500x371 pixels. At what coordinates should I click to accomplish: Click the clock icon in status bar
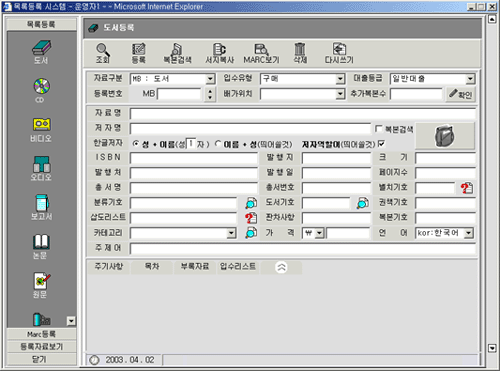click(x=94, y=360)
